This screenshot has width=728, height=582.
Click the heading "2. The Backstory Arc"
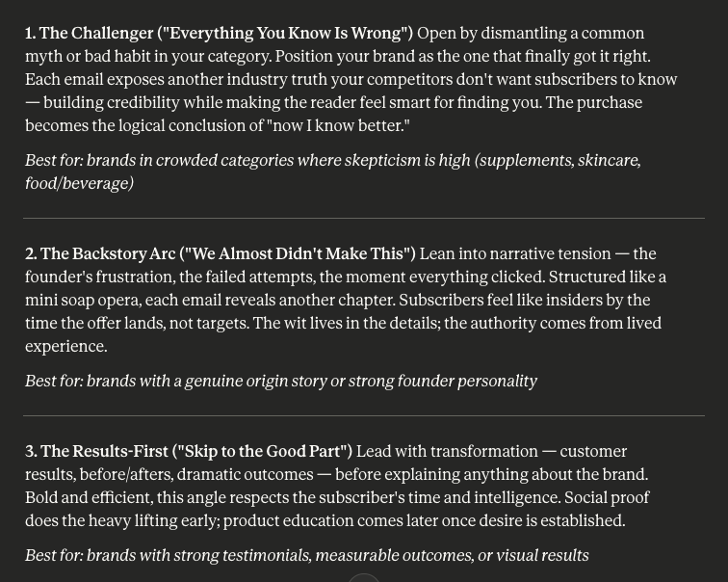point(100,254)
